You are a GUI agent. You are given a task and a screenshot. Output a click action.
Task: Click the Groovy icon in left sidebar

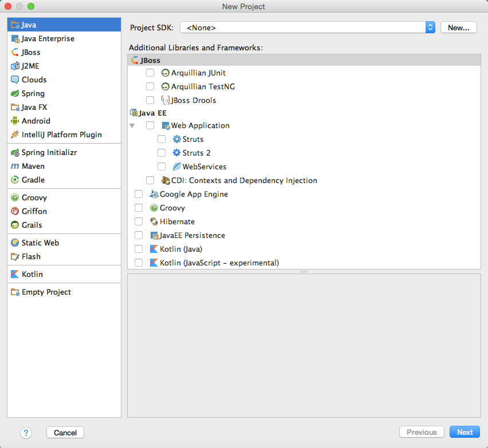15,197
